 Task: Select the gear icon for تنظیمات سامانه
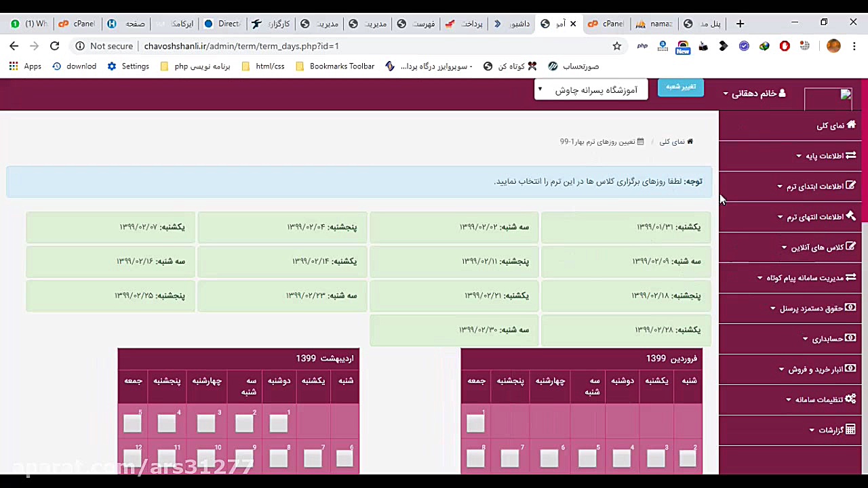[850, 399]
